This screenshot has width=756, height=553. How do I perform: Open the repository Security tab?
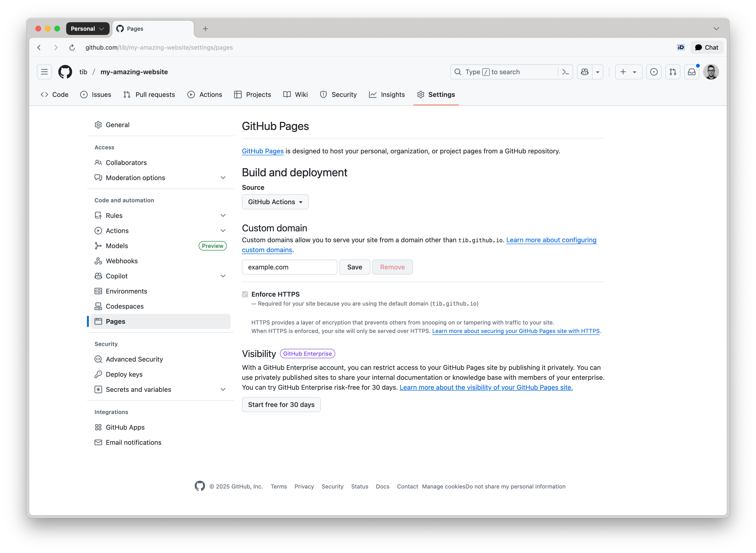pyautogui.click(x=338, y=95)
